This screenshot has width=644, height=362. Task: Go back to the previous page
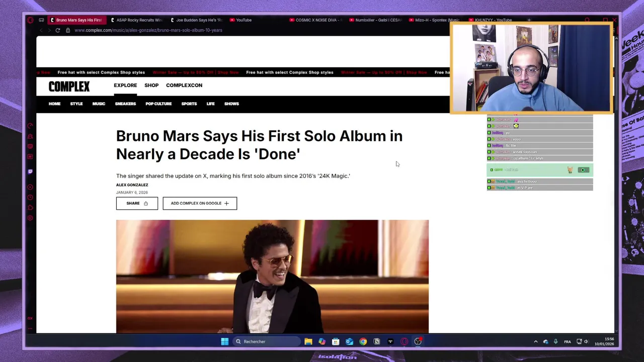tap(41, 30)
